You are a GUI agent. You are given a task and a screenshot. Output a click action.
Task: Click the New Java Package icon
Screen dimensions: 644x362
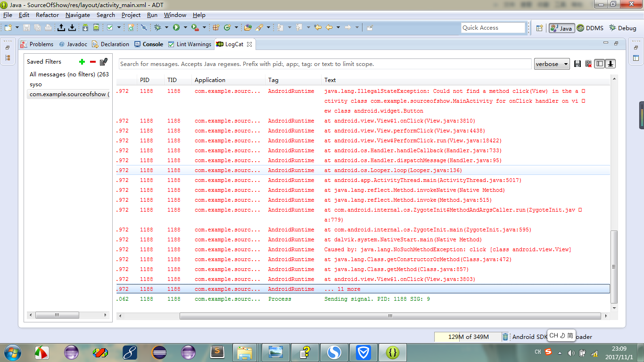point(216,28)
